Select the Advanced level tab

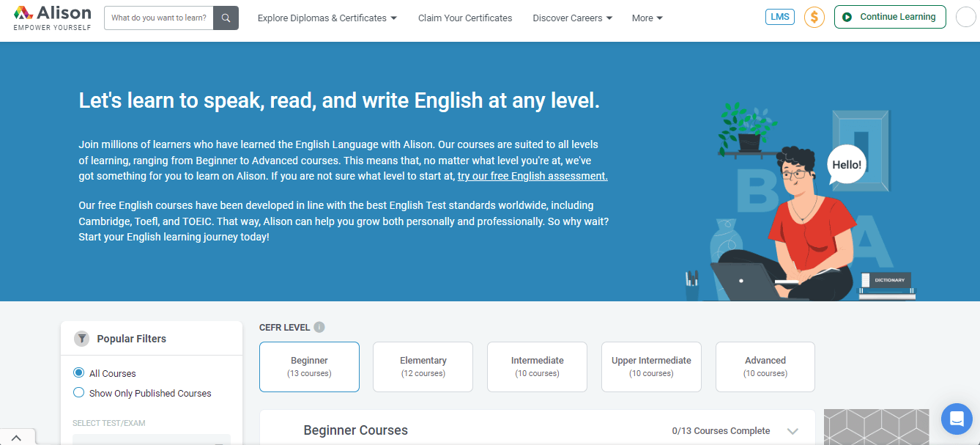coord(765,367)
